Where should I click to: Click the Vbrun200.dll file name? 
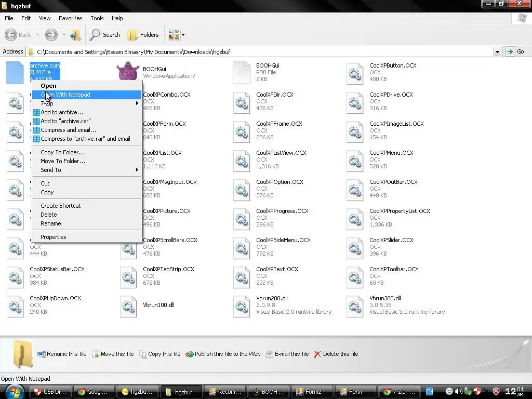click(272, 298)
